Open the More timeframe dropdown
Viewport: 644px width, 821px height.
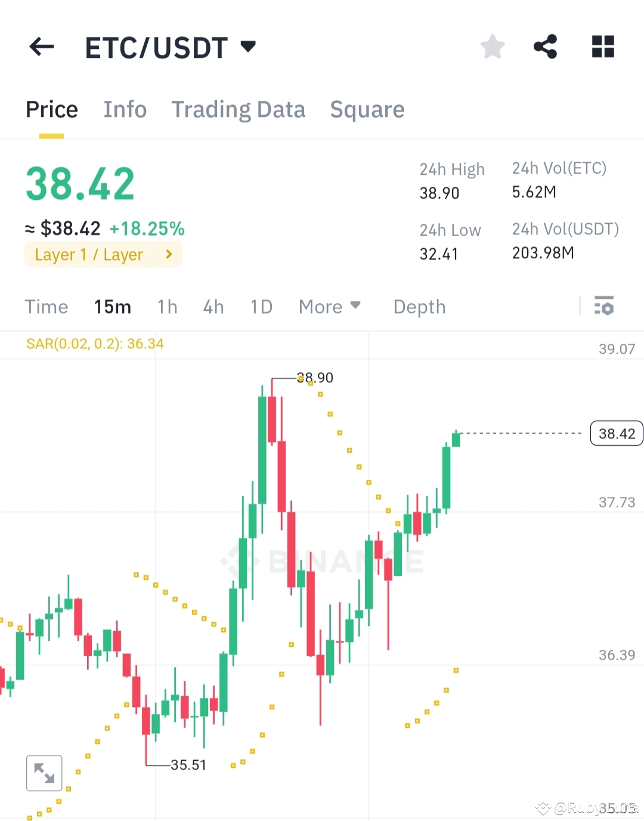coord(329,306)
